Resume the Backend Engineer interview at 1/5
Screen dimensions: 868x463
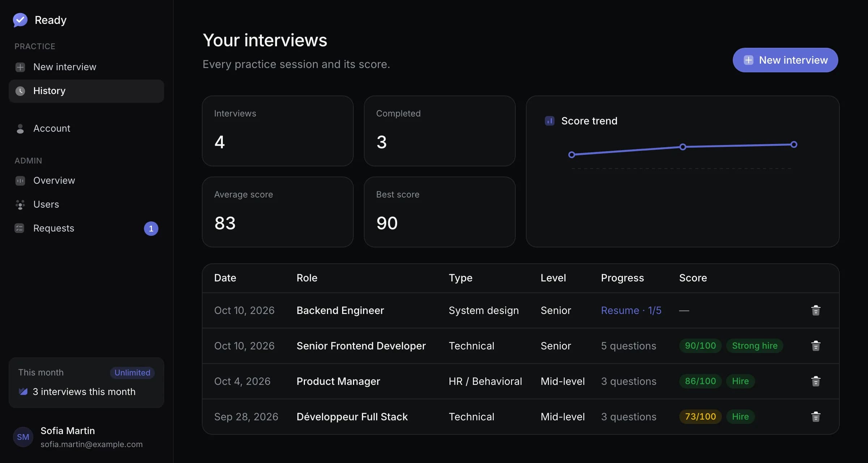[x=631, y=310]
